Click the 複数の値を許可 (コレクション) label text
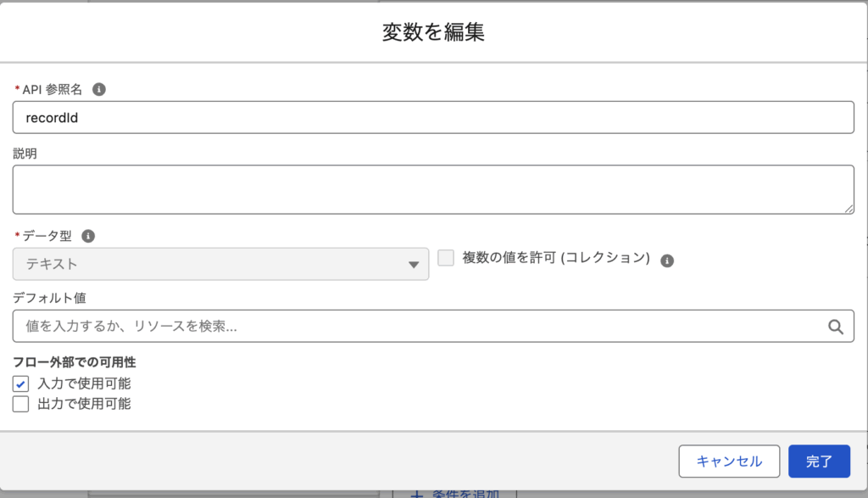 tap(556, 259)
